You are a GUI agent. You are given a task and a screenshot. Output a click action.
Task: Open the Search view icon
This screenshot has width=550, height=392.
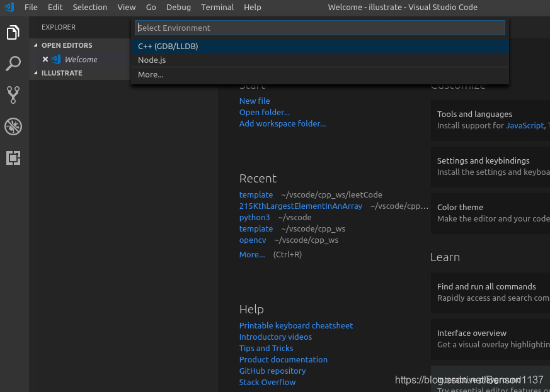pos(13,64)
